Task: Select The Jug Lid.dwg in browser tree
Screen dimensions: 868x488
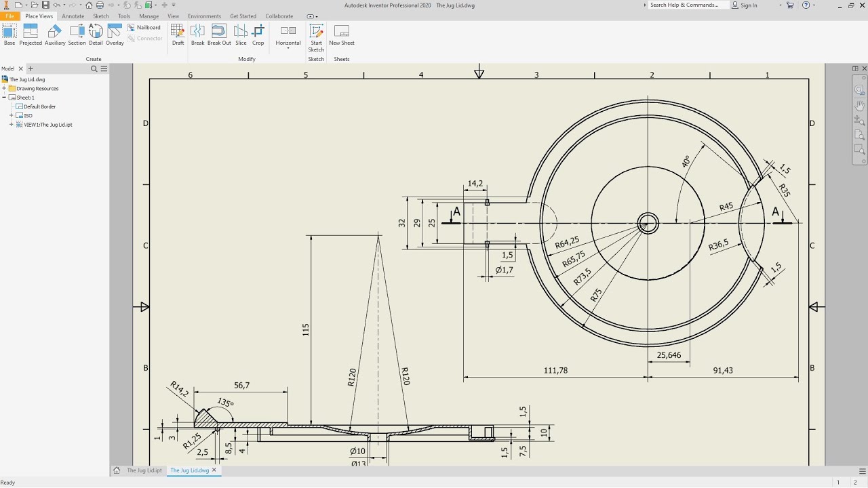Action: [27, 79]
